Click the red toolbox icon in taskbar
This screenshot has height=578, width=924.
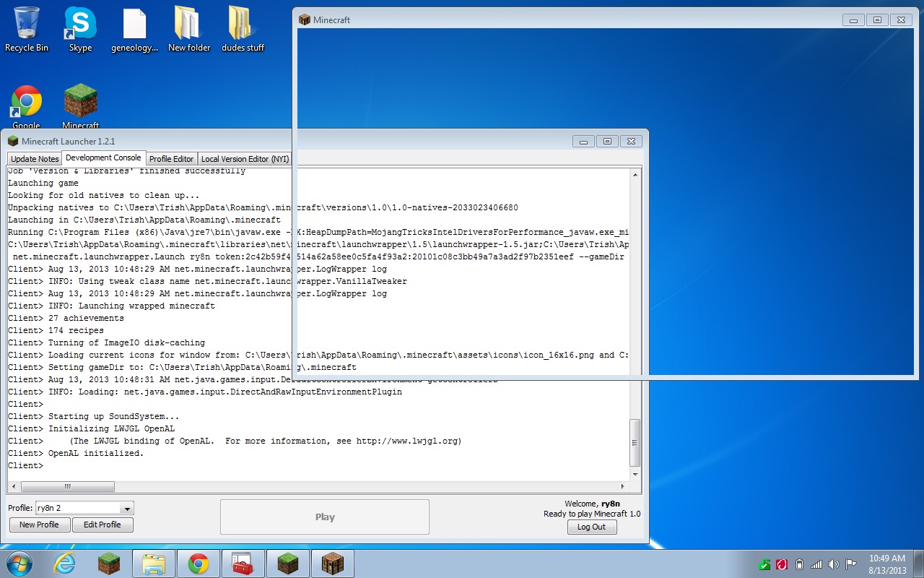[243, 563]
